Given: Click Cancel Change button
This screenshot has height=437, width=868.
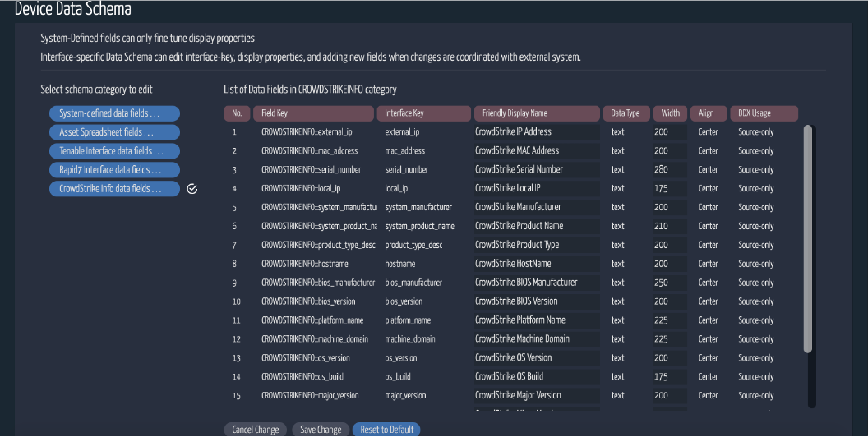Looking at the screenshot, I should point(255,430).
